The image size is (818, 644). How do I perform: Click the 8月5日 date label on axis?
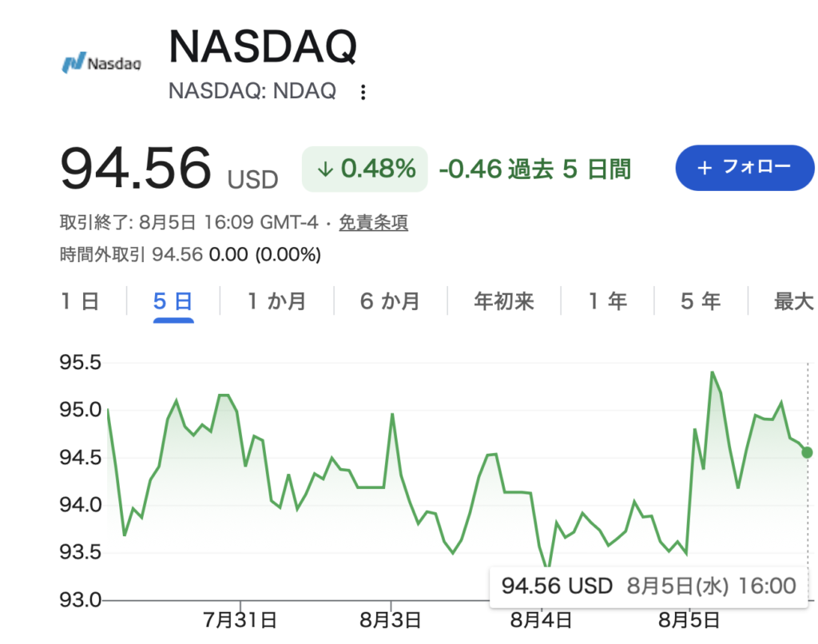pyautogui.click(x=689, y=620)
